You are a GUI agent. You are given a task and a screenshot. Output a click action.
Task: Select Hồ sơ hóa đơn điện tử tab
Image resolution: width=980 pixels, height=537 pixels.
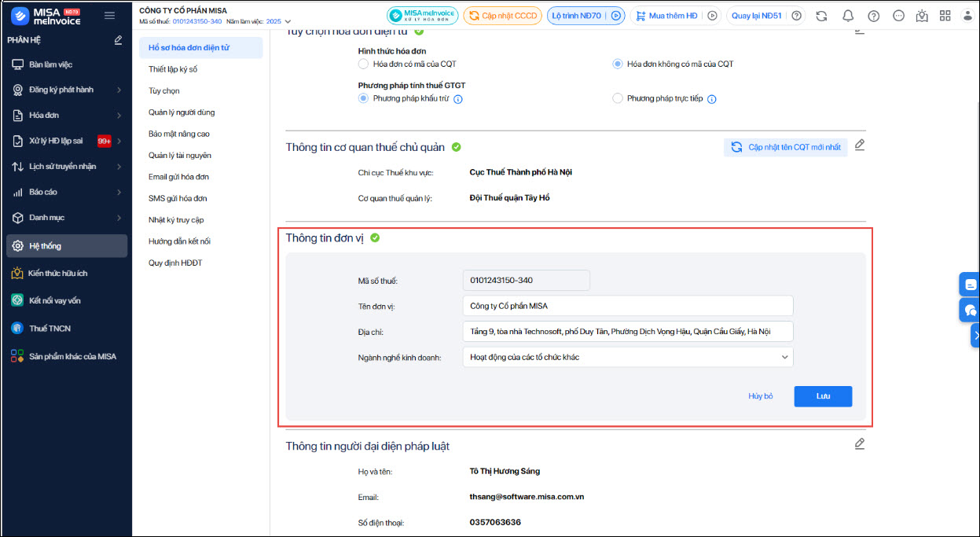[x=201, y=48]
